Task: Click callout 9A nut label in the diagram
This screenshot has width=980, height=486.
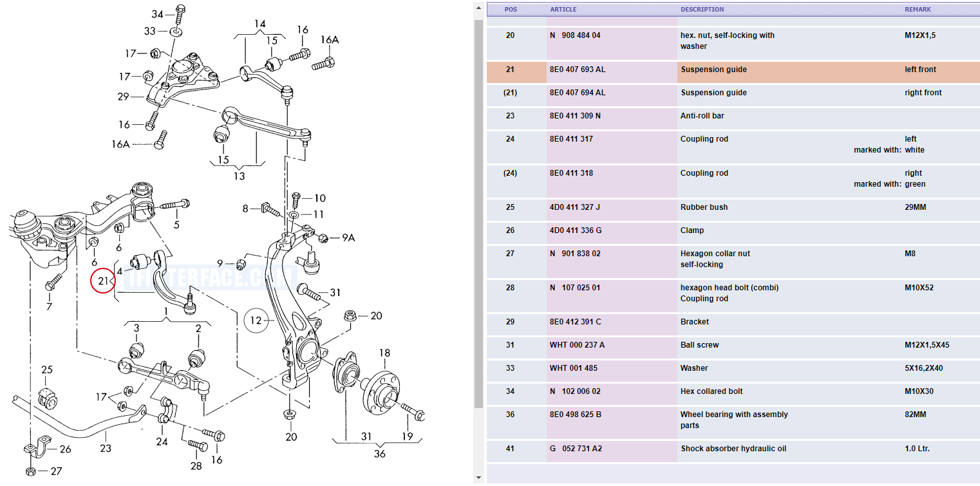Action: (348, 238)
